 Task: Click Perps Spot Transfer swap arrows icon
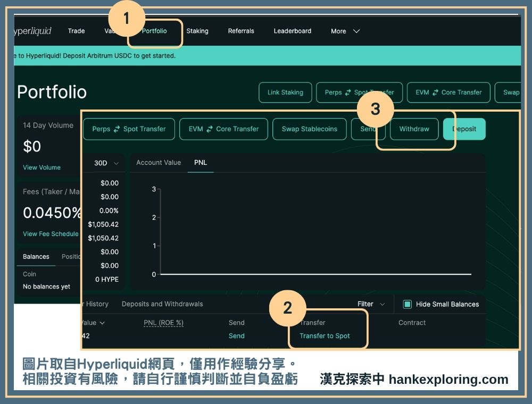pos(117,129)
